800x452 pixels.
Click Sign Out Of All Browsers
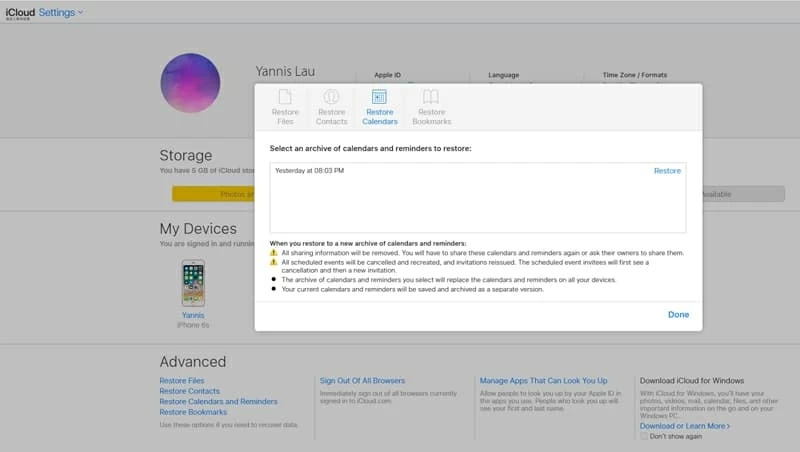pos(362,381)
